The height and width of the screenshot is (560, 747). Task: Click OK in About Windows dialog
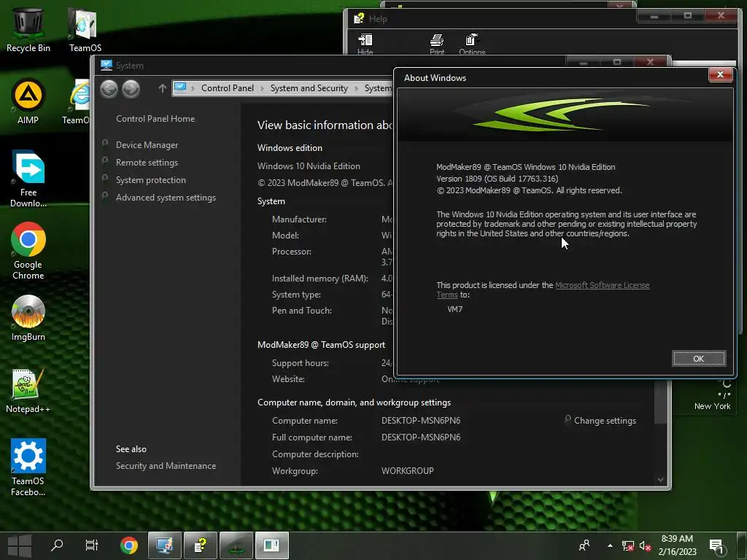click(x=698, y=359)
